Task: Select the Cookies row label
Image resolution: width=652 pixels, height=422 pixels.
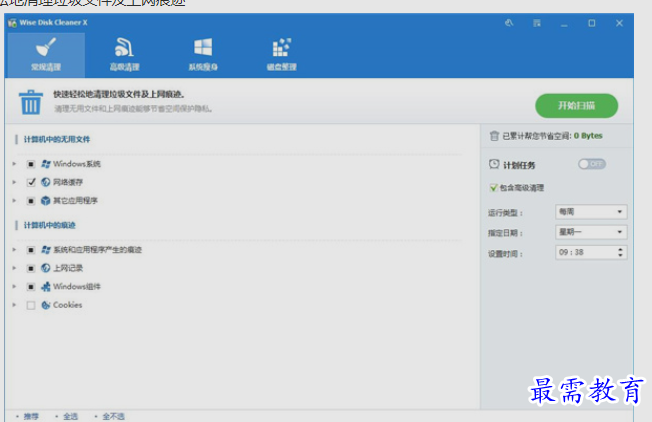Action: click(x=68, y=305)
